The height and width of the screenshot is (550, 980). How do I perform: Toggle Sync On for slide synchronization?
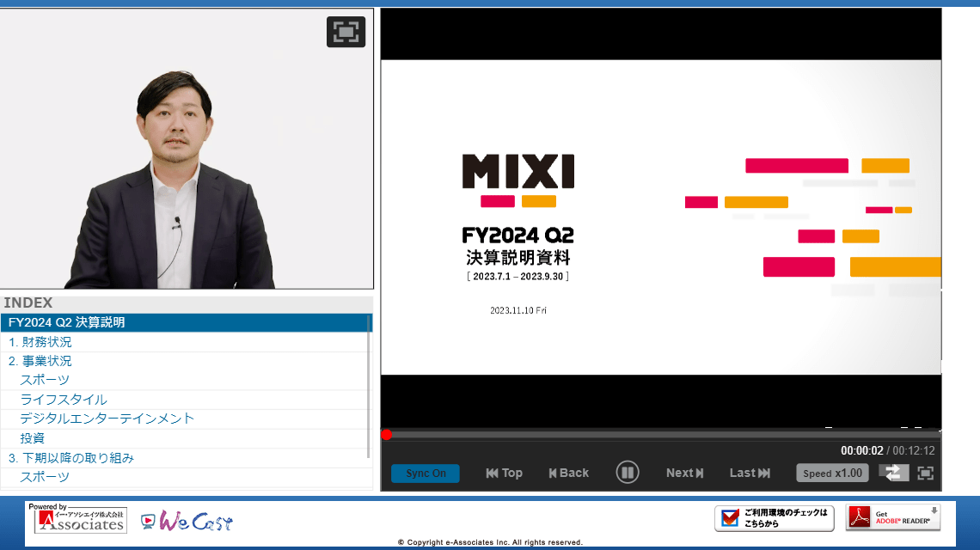(425, 473)
